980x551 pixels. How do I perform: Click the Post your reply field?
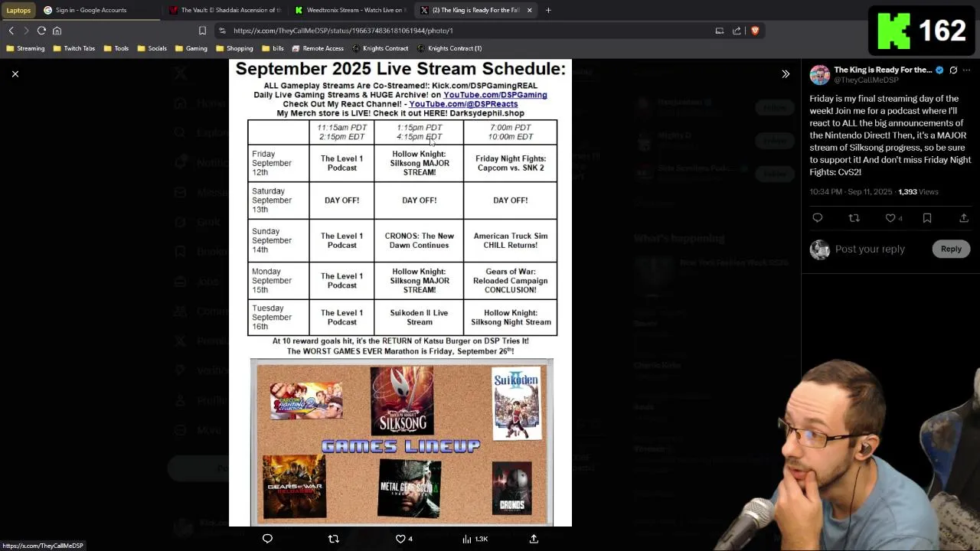[x=870, y=249]
